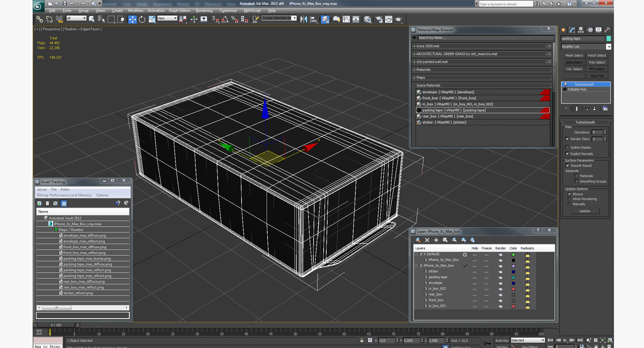Play the animation
The image size is (644, 348).
pyautogui.click(x=565, y=341)
